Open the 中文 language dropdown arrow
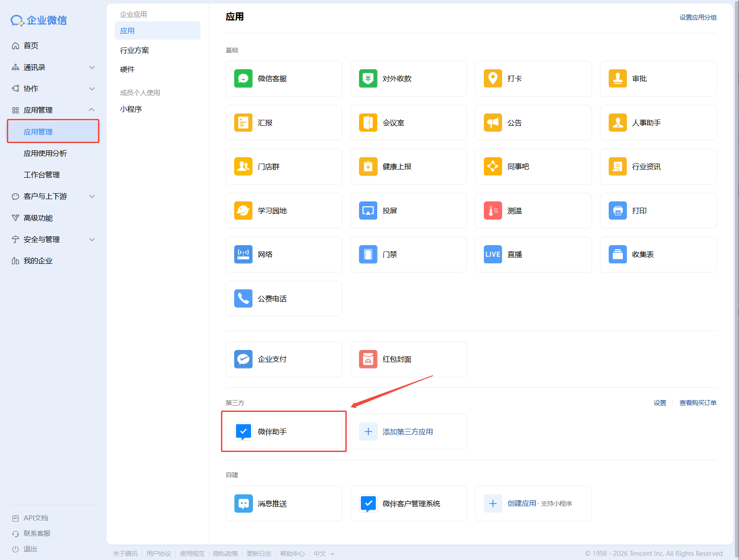This screenshot has width=739, height=560. click(x=332, y=554)
